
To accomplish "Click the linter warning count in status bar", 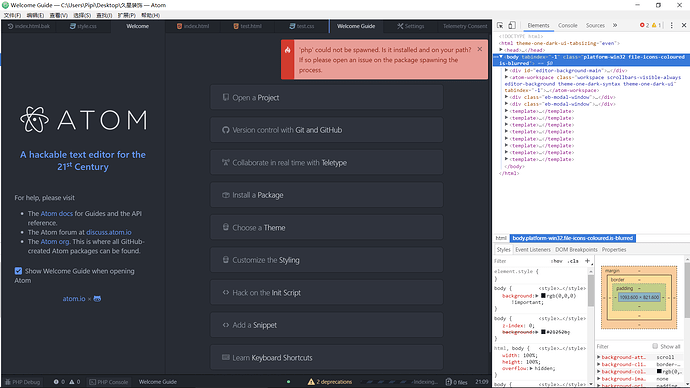I will click(75, 382).
